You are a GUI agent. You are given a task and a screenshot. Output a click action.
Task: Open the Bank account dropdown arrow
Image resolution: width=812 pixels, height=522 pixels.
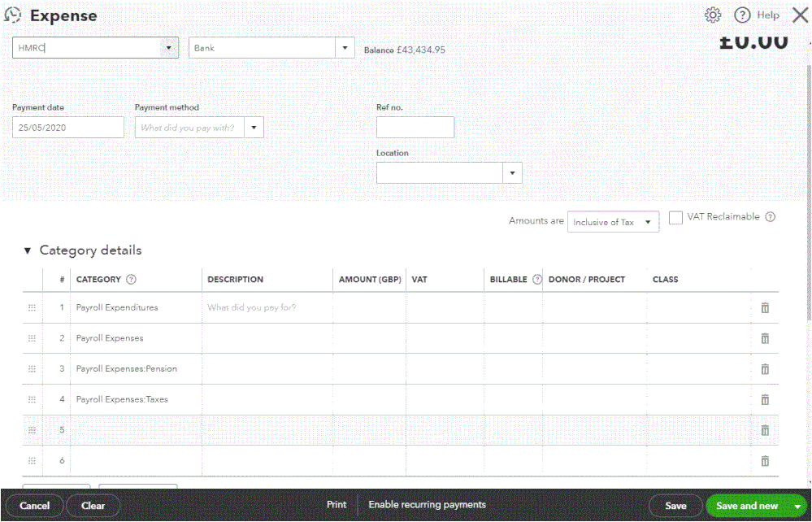(x=345, y=48)
